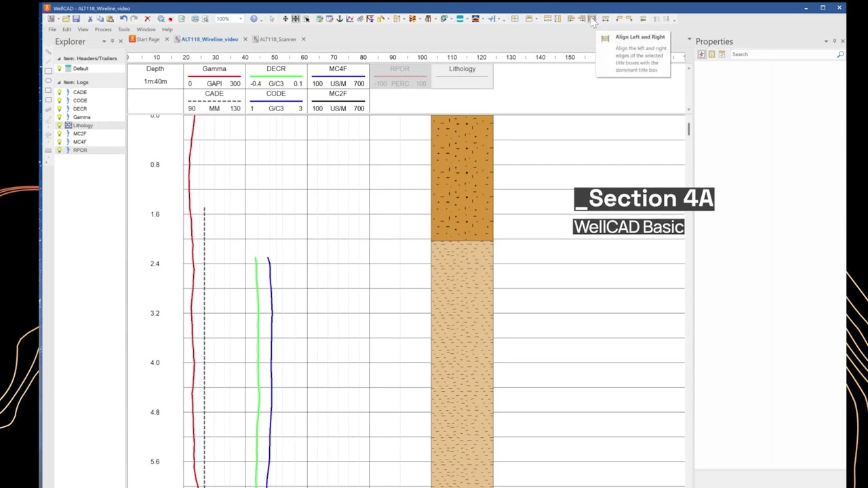The image size is (868, 488).
Task: Click the chart line tool icon
Action: coord(349,19)
